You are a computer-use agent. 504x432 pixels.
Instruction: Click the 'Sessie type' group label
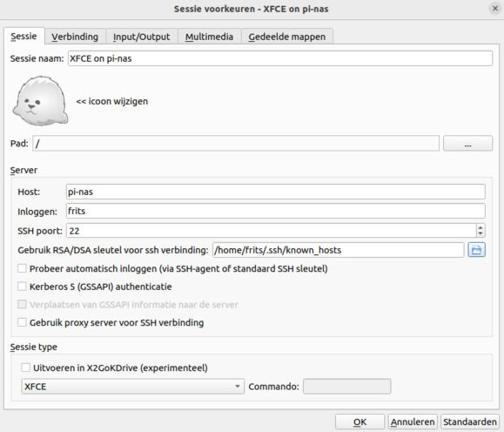(x=34, y=347)
